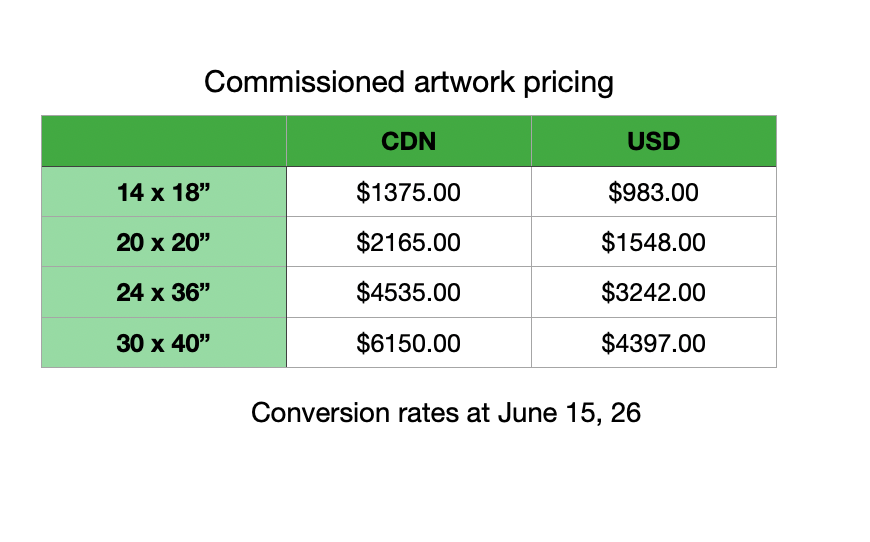
Task: Select the 20 x 20" row header
Action: coord(164,242)
